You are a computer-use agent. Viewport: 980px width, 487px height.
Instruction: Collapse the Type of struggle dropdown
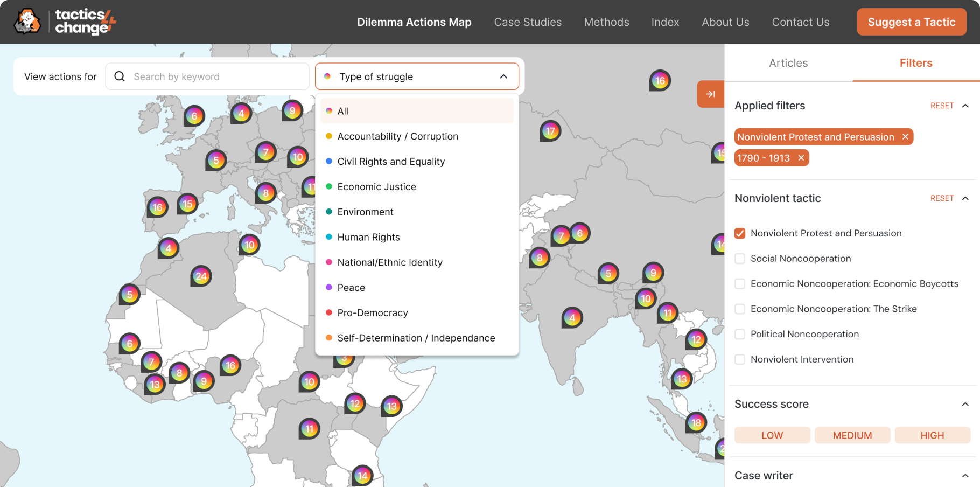(x=503, y=76)
